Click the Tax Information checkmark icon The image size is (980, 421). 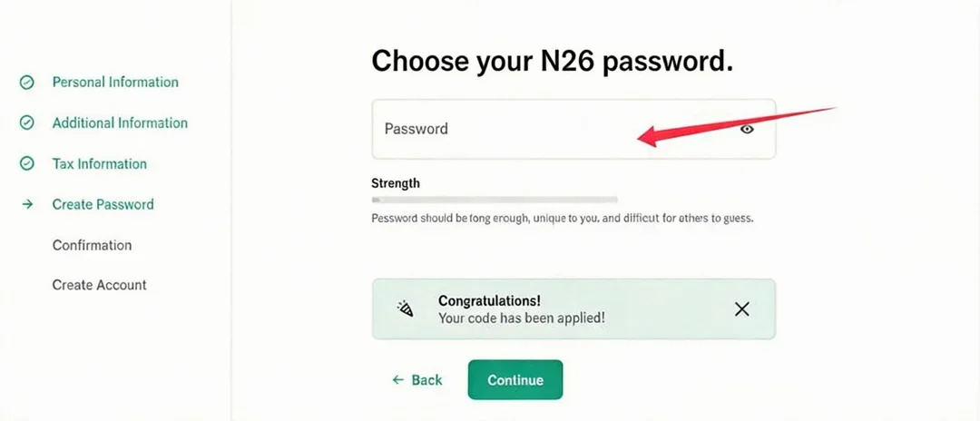point(27,164)
